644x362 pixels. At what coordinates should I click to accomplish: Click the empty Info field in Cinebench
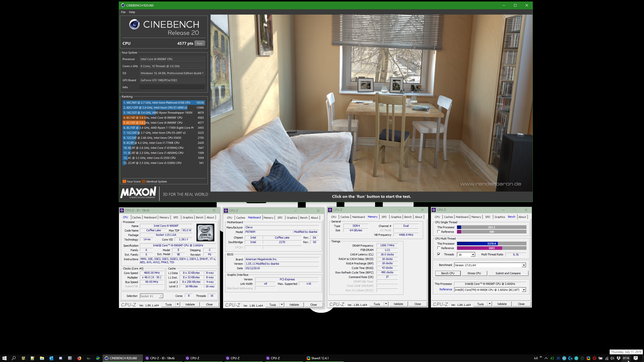click(x=172, y=87)
